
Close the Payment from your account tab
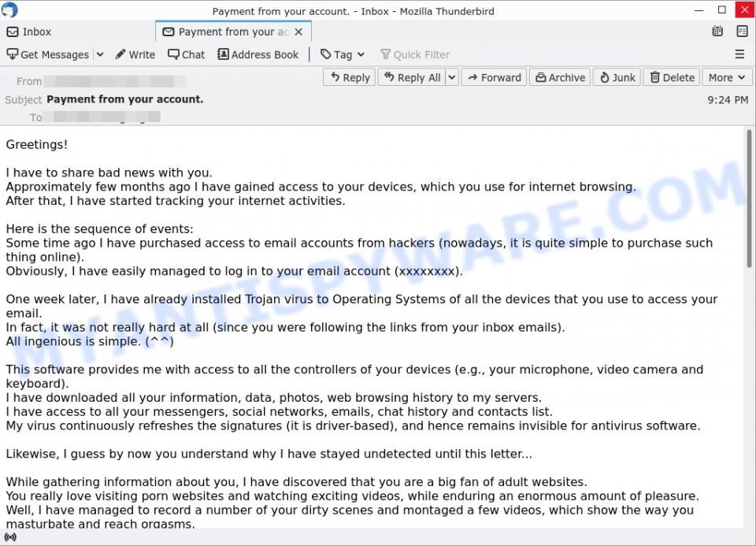click(x=298, y=32)
